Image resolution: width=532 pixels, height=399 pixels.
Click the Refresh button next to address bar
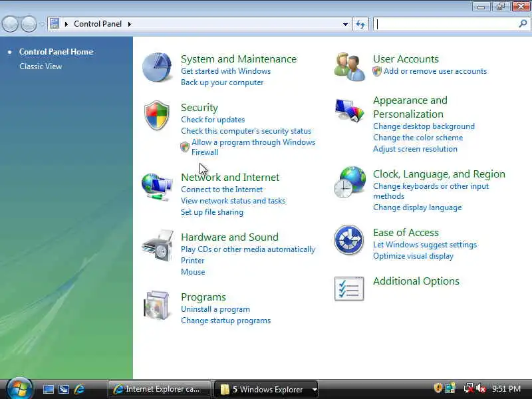tap(360, 24)
